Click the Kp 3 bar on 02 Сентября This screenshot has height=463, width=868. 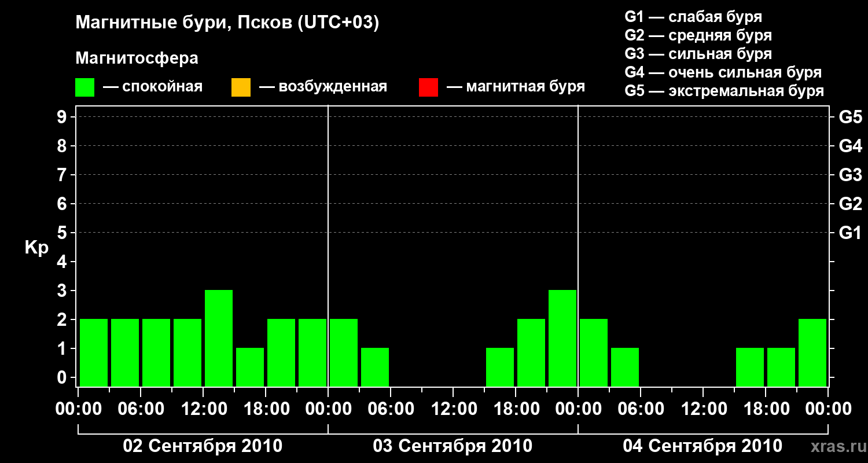(219, 338)
